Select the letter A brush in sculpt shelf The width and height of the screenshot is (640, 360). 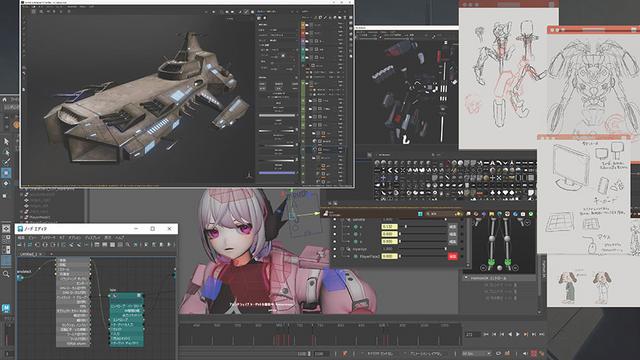[x=493, y=163]
